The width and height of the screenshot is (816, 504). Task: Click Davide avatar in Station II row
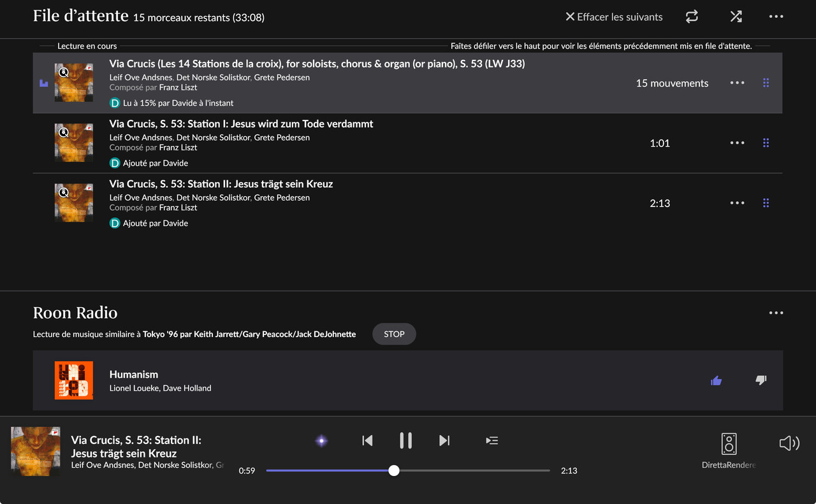pos(115,223)
